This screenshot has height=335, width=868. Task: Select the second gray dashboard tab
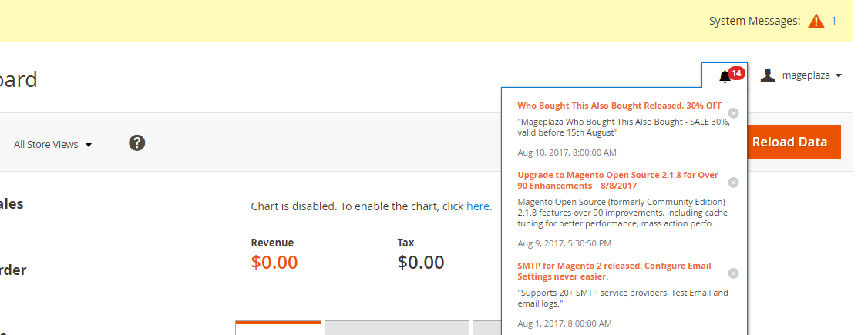(397, 328)
